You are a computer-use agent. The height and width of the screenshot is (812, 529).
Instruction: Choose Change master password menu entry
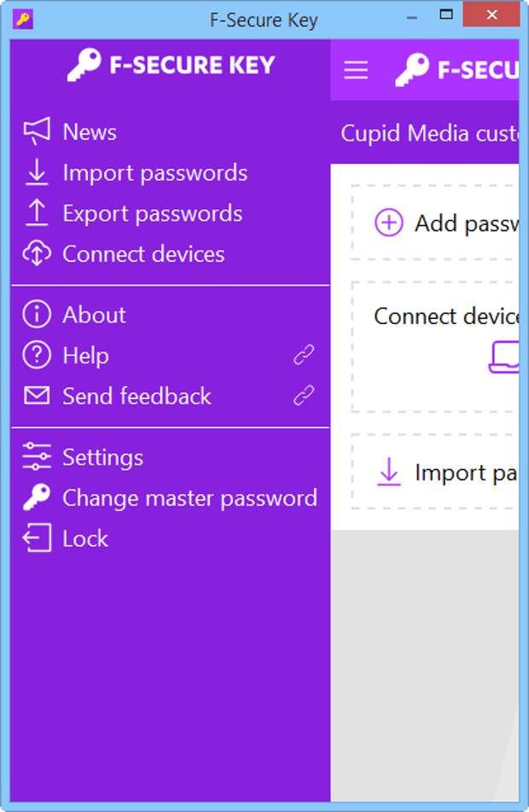coord(189,498)
